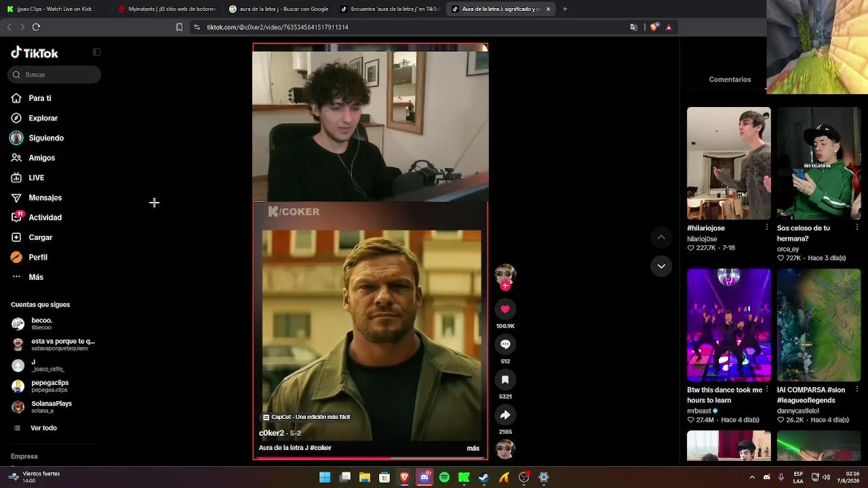The height and width of the screenshot is (488, 868).
Task: Open comments with the speech bubble icon
Action: pos(505,344)
